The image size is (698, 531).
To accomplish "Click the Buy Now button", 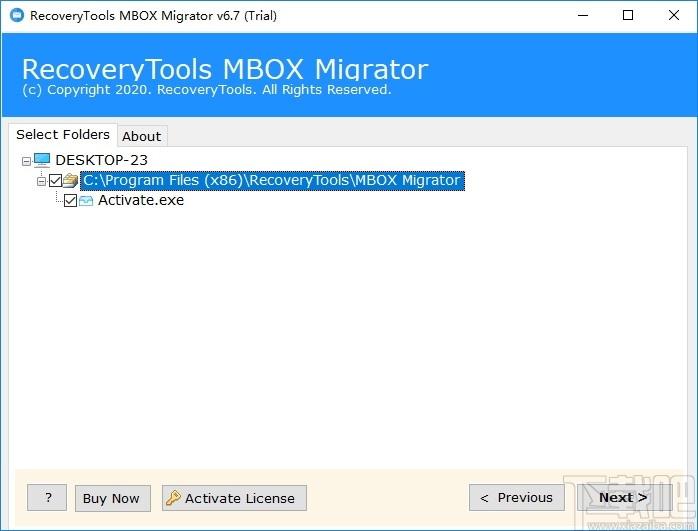I will point(113,498).
